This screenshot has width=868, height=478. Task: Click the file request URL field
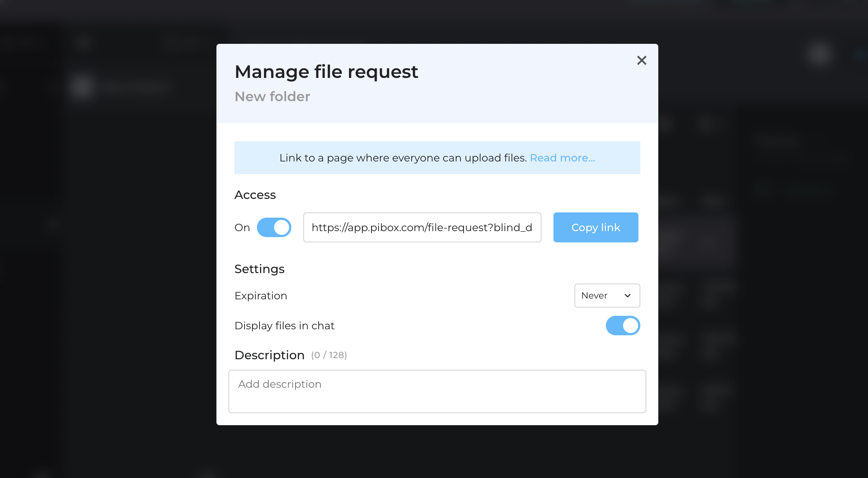pos(422,227)
